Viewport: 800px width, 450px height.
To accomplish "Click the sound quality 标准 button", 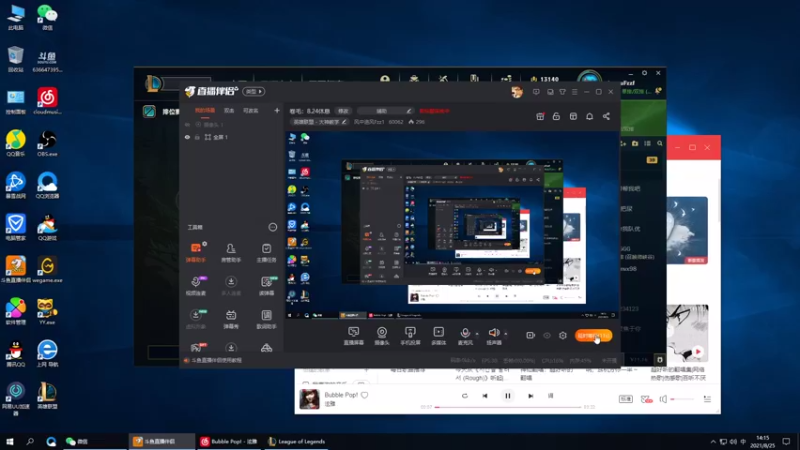I will point(626,399).
